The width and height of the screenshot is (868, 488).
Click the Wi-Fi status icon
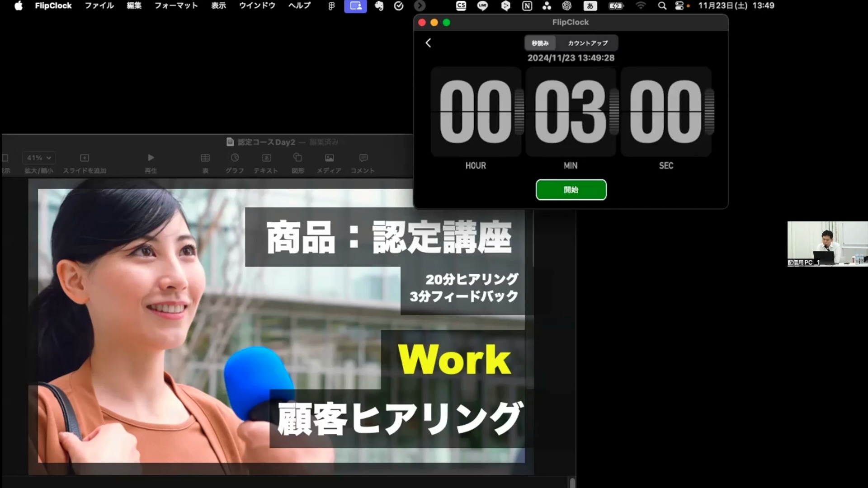(641, 6)
